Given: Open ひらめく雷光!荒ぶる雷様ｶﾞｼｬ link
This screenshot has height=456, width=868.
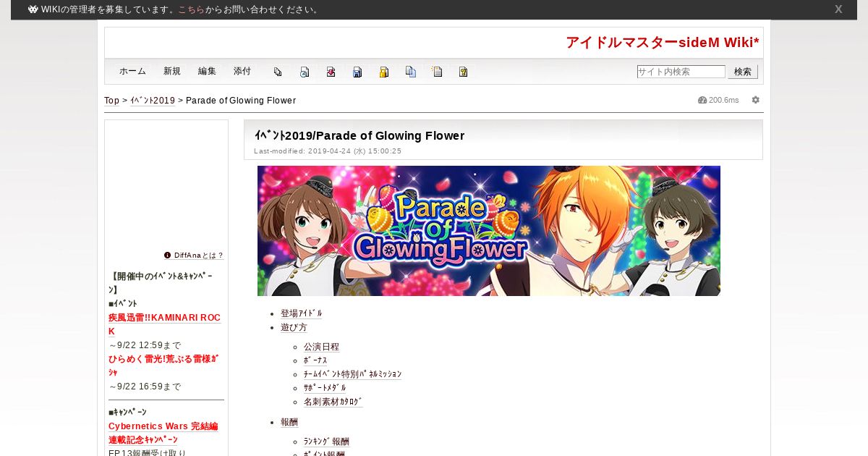Looking at the screenshot, I should [164, 366].
